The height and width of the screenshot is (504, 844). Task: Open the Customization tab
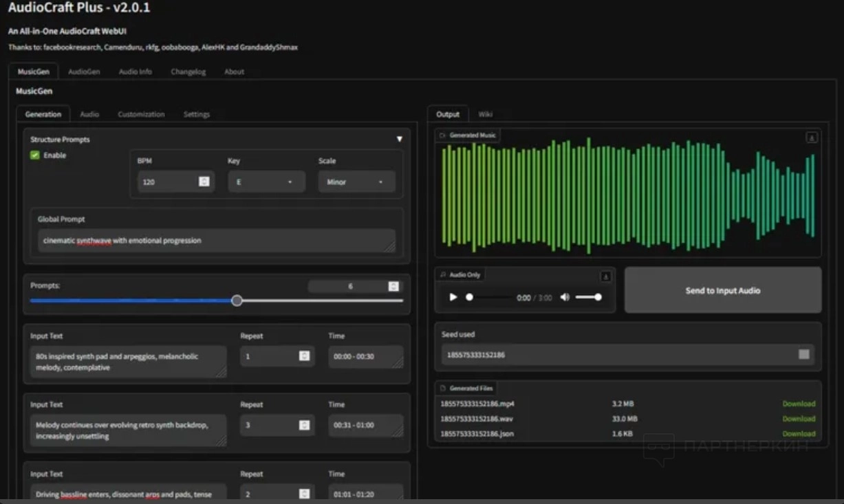141,114
